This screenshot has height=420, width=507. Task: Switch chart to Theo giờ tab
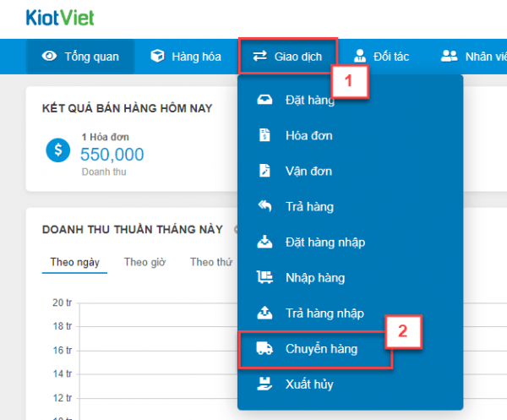click(144, 262)
